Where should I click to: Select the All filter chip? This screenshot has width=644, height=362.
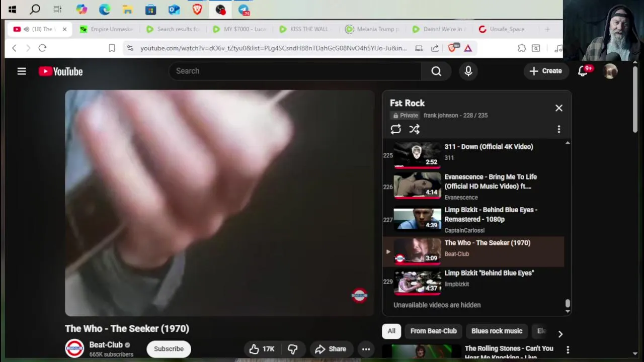tap(391, 331)
